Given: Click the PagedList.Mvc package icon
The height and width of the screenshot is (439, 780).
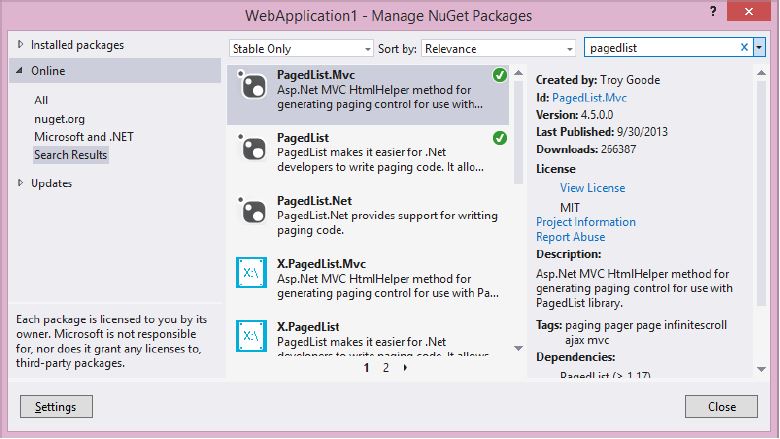Looking at the screenshot, I should coord(252,85).
